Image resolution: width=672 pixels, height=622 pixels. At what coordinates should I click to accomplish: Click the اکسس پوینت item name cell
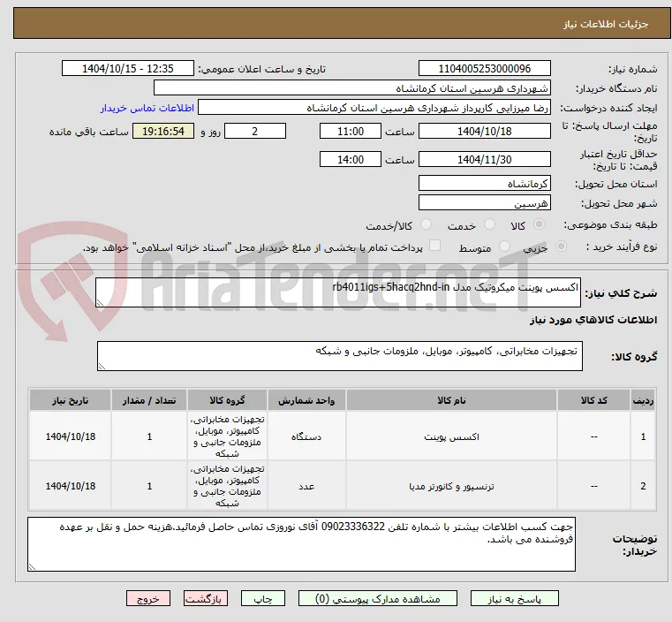(451, 436)
